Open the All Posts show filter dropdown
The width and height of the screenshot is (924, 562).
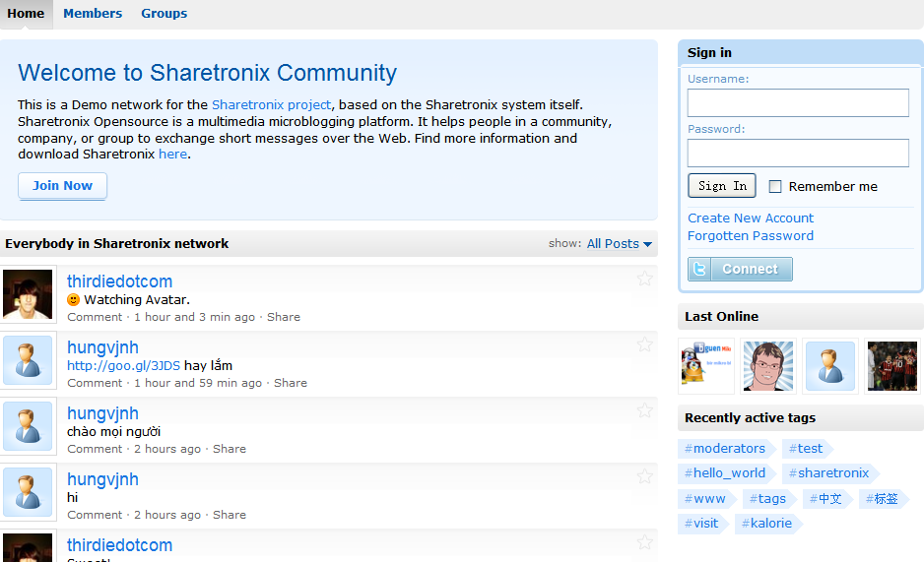point(620,244)
